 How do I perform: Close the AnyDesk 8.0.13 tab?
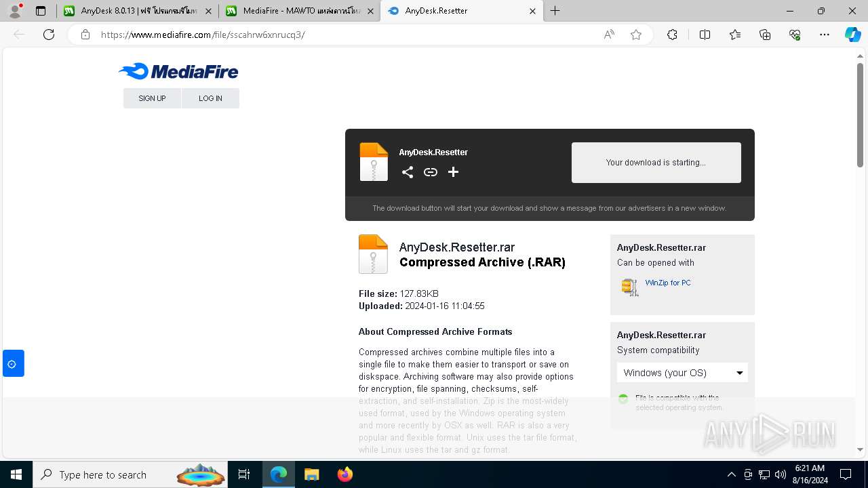click(208, 11)
